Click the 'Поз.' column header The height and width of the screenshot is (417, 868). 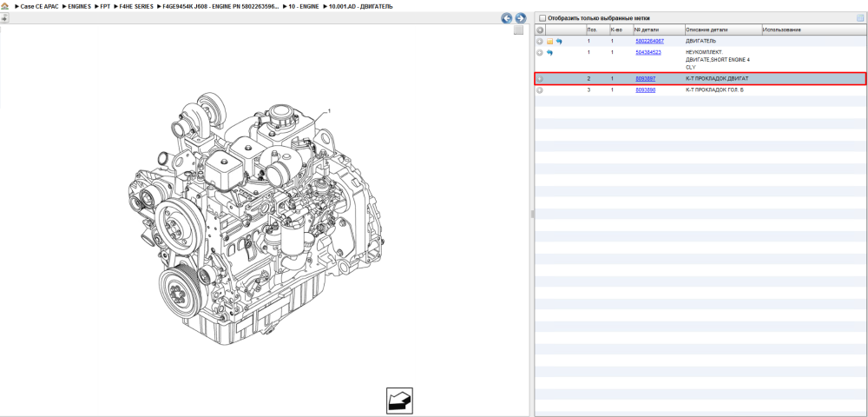(x=597, y=30)
